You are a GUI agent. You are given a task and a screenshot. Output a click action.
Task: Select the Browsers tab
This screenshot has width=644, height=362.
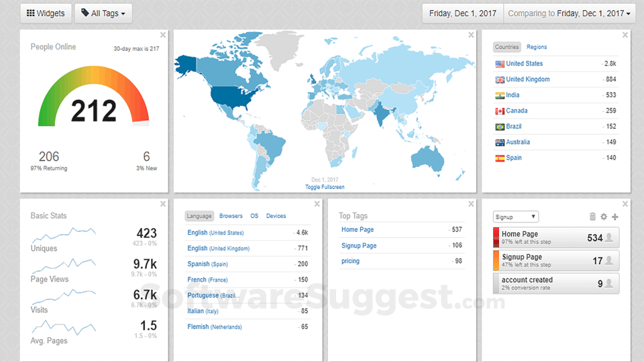[x=231, y=216]
